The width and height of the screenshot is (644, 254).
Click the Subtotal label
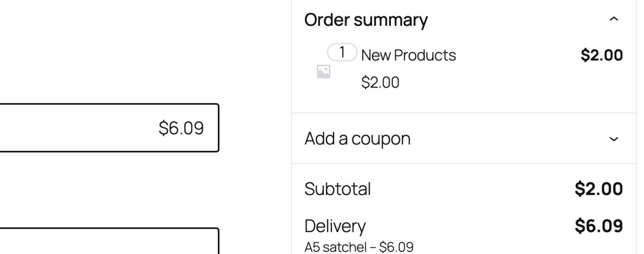337,189
